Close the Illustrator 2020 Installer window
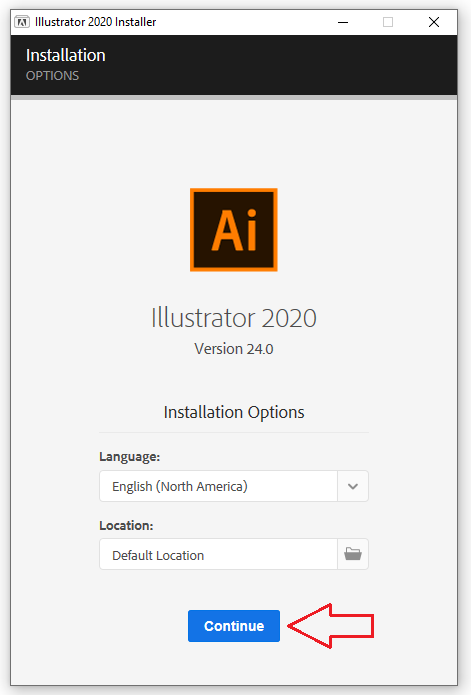The height and width of the screenshot is (695, 471). [x=434, y=22]
